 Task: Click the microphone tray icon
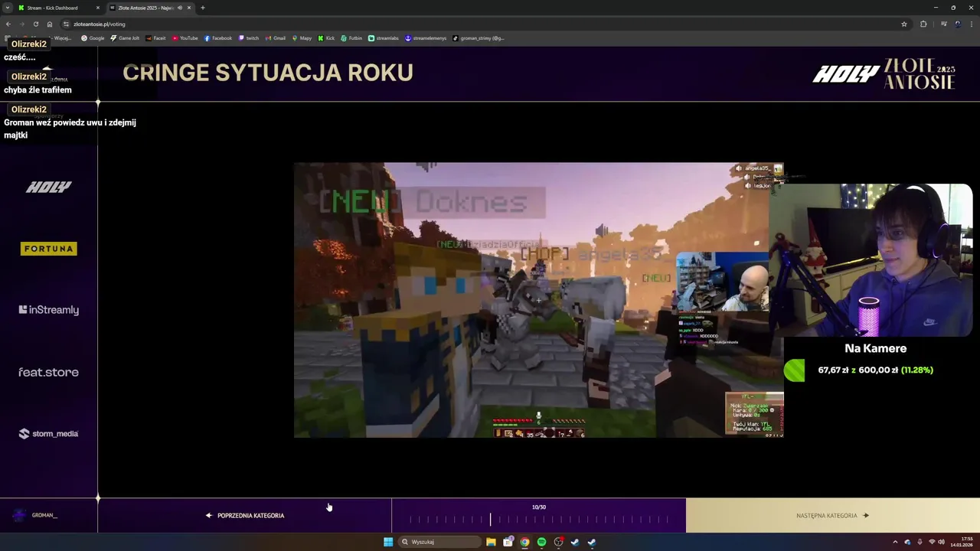(x=920, y=542)
